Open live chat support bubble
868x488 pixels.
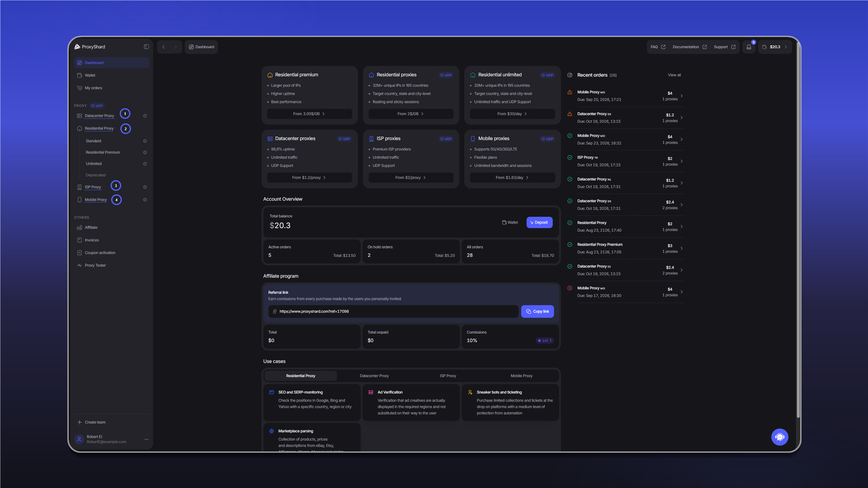pos(779,437)
